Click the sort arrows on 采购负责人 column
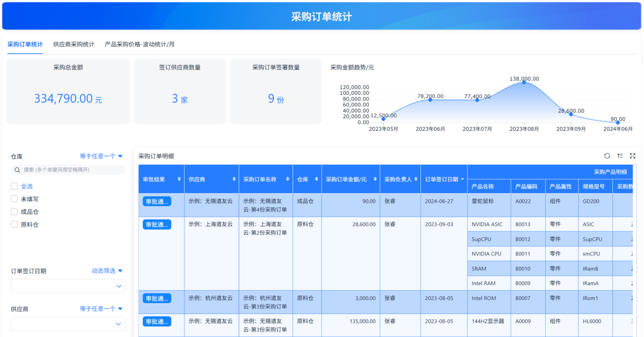The height and width of the screenshot is (337, 644). point(416,179)
